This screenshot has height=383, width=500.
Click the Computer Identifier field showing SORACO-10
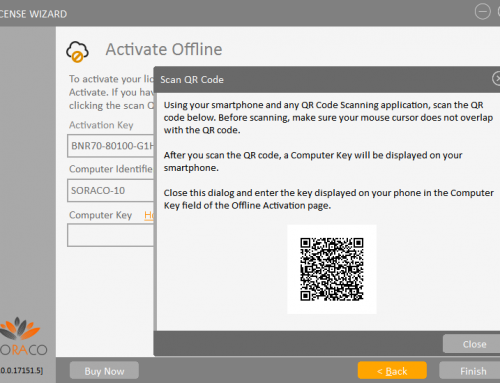pyautogui.click(x=111, y=190)
